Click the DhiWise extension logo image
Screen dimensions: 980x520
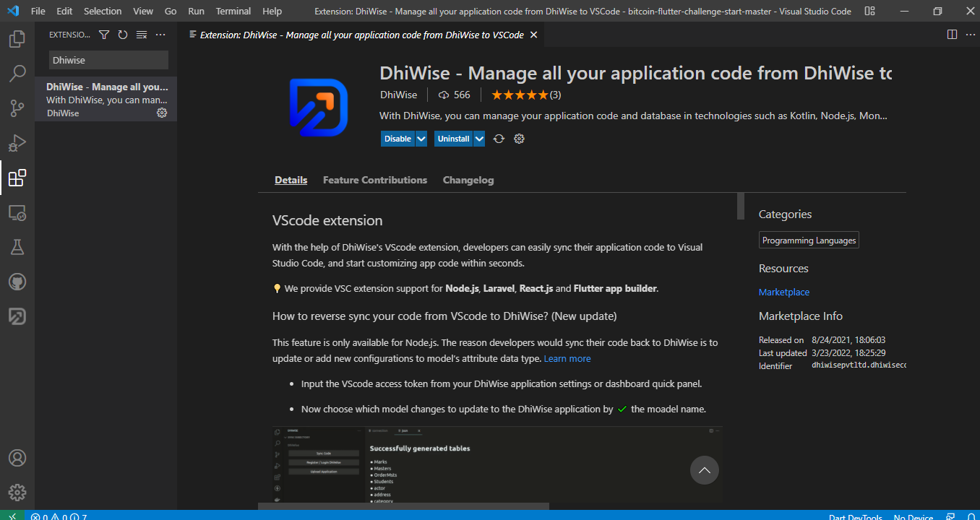point(319,108)
